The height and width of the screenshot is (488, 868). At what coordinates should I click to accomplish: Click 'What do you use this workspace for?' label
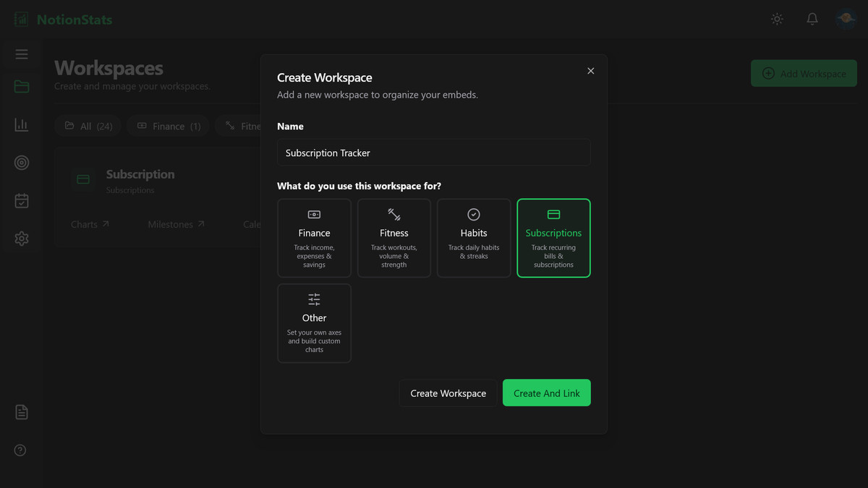359,186
